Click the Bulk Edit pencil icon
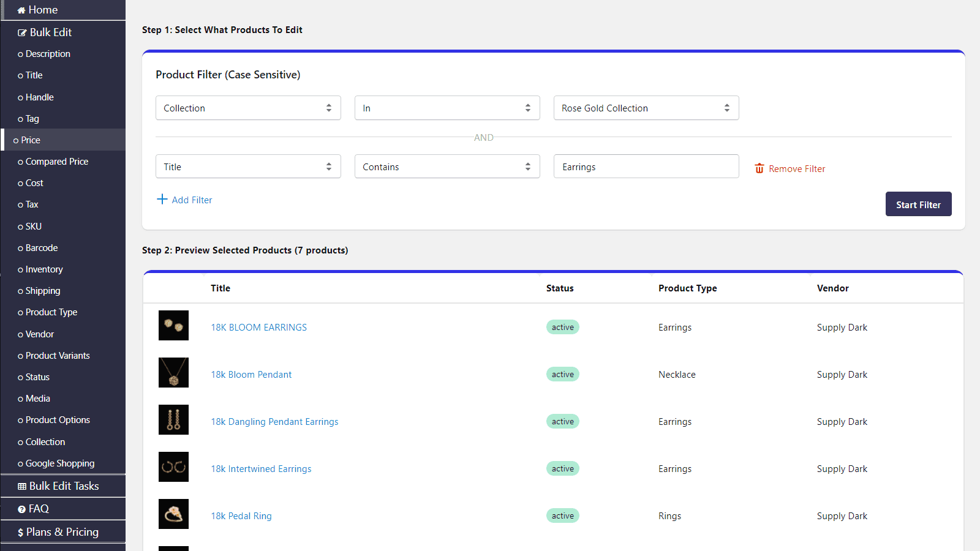This screenshot has width=980, height=551. 22,33
